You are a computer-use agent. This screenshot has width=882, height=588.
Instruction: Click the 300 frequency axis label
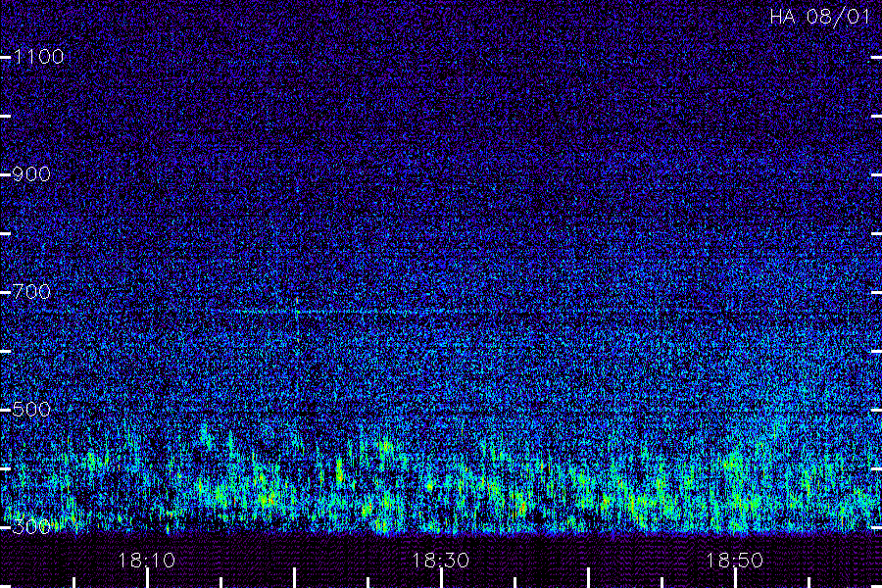(x=31, y=526)
